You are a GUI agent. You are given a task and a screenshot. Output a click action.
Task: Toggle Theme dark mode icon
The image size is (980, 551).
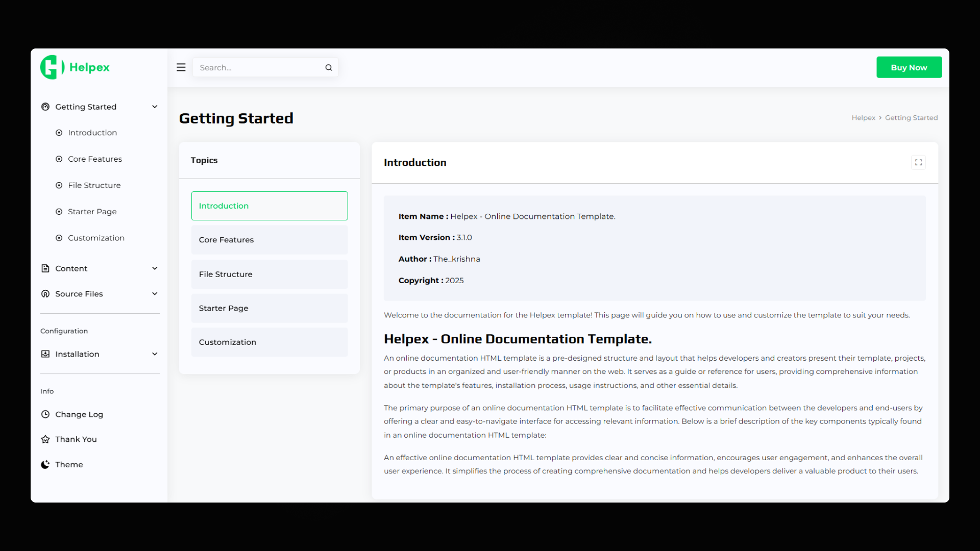[45, 464]
